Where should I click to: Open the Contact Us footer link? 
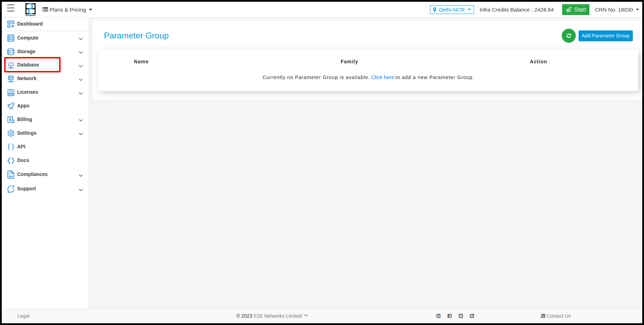556,316
